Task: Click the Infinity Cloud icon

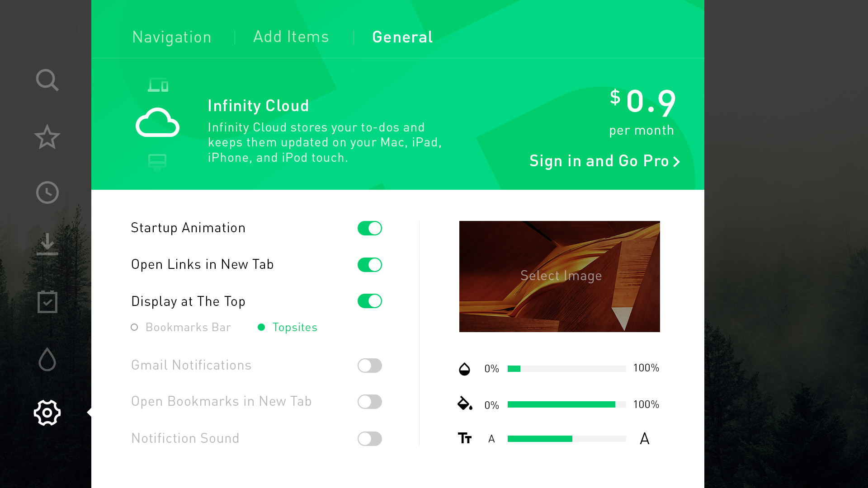Action: tap(157, 122)
